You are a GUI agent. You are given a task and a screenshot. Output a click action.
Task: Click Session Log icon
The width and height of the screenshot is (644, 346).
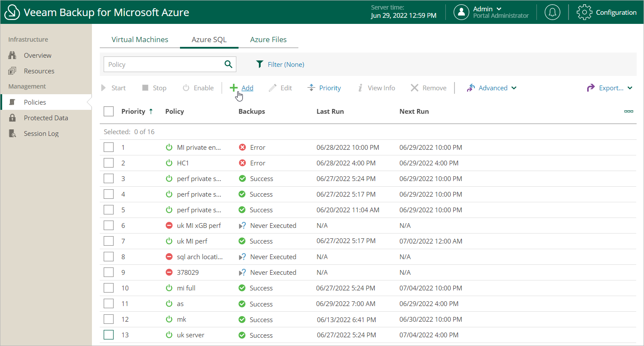(x=12, y=133)
